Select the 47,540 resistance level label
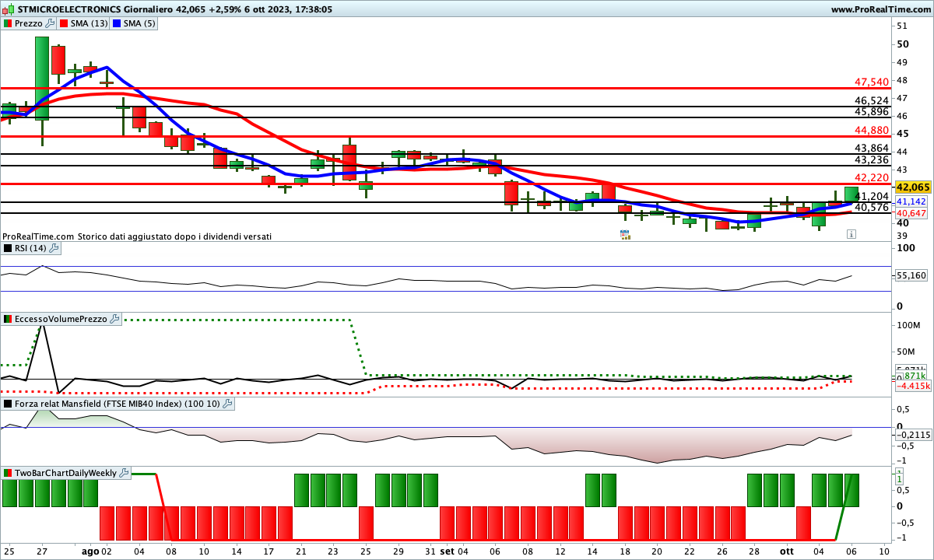This screenshot has height=560, width=934. (x=871, y=82)
